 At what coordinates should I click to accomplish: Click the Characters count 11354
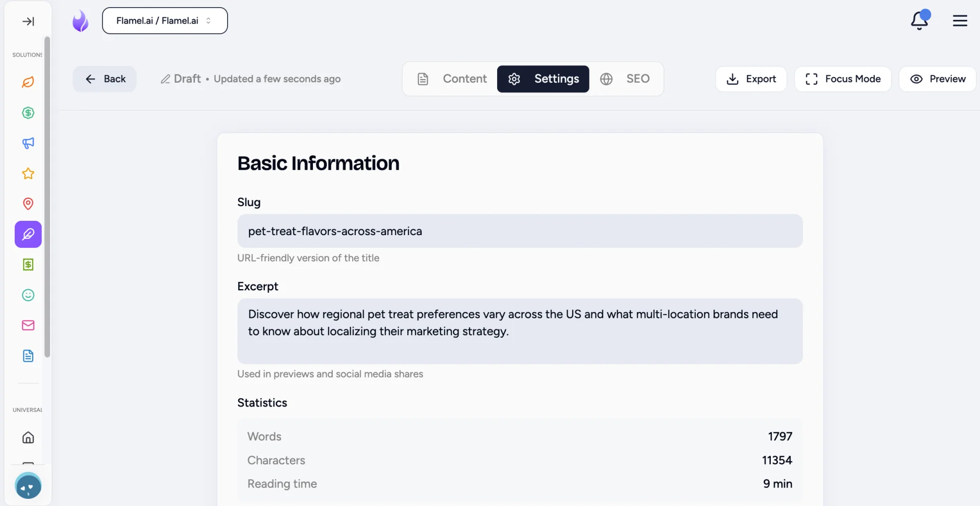[777, 460]
